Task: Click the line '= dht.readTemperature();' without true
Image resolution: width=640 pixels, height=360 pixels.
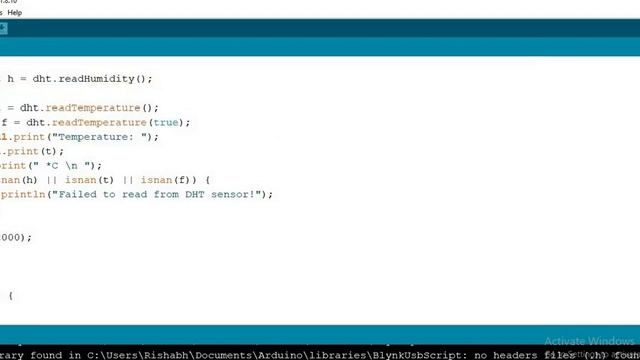Action: tap(82, 108)
